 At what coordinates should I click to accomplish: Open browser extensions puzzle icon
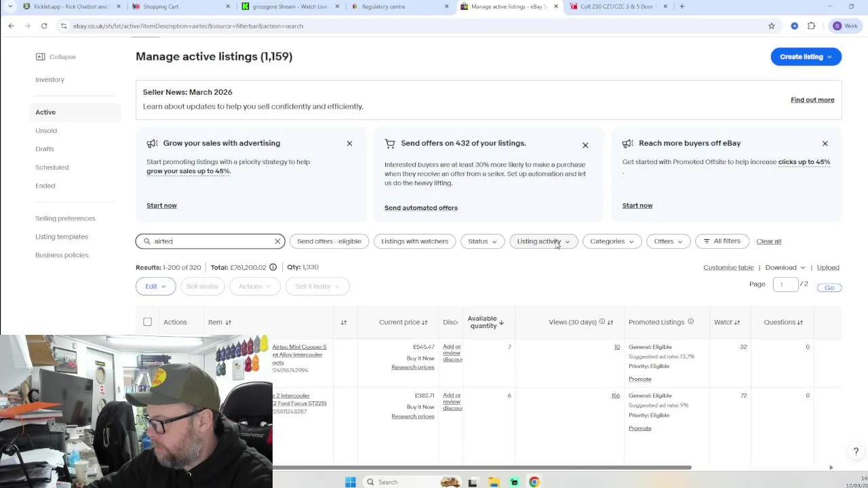pos(811,26)
